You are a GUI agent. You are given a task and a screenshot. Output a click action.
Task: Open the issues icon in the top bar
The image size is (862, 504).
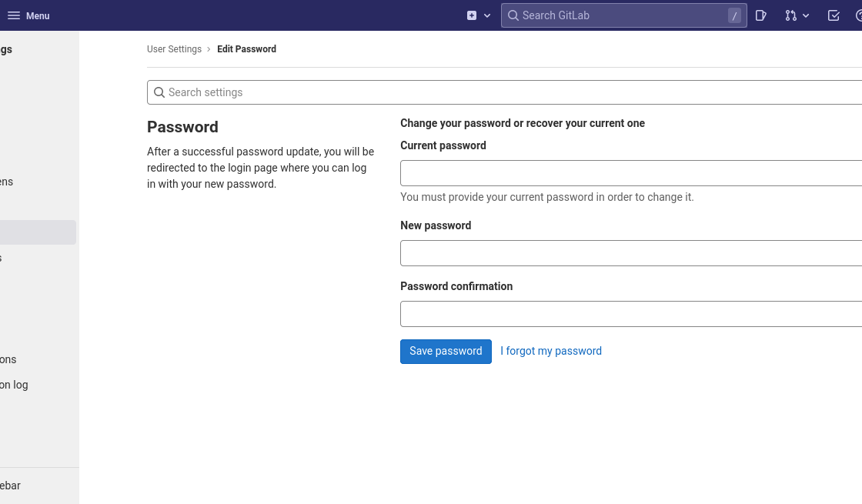point(760,15)
